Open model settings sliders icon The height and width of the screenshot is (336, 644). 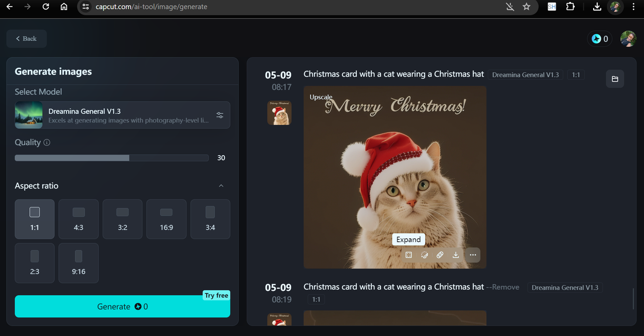pos(220,115)
